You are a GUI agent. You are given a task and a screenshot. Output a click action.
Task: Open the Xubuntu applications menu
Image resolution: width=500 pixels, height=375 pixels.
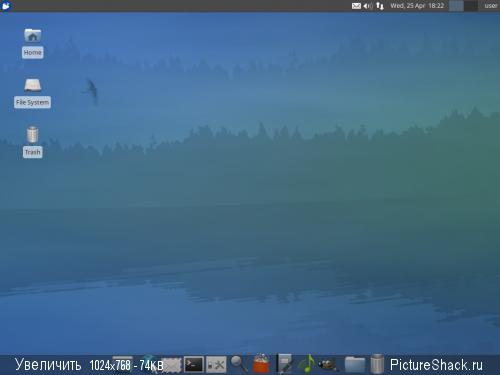[6, 6]
